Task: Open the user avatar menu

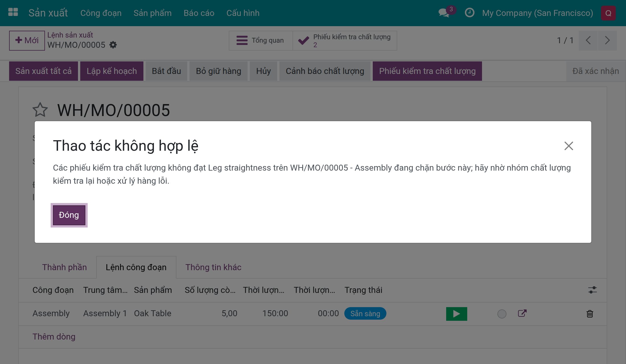Action: click(x=608, y=13)
